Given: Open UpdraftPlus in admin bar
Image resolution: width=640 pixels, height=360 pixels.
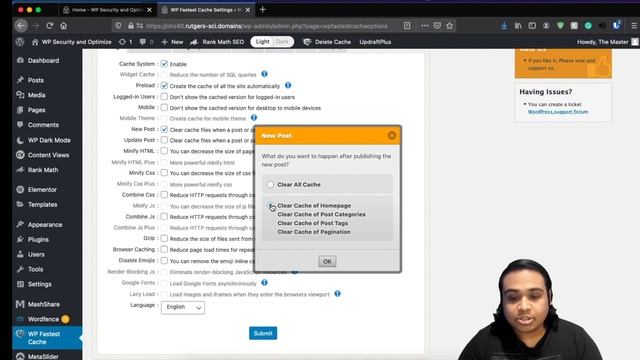Looking at the screenshot, I should point(375,42).
